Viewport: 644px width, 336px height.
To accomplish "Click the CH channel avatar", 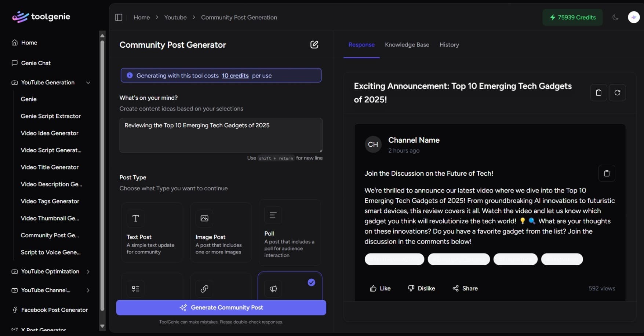I will (373, 144).
